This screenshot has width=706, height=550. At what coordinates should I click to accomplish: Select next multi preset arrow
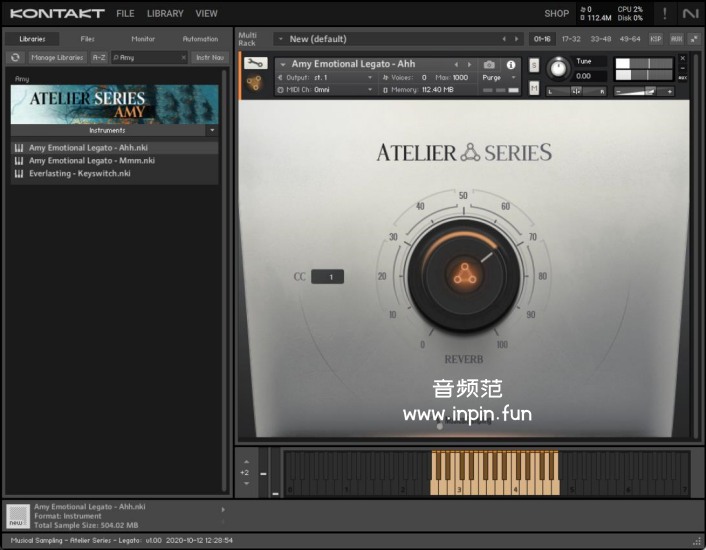click(x=516, y=39)
